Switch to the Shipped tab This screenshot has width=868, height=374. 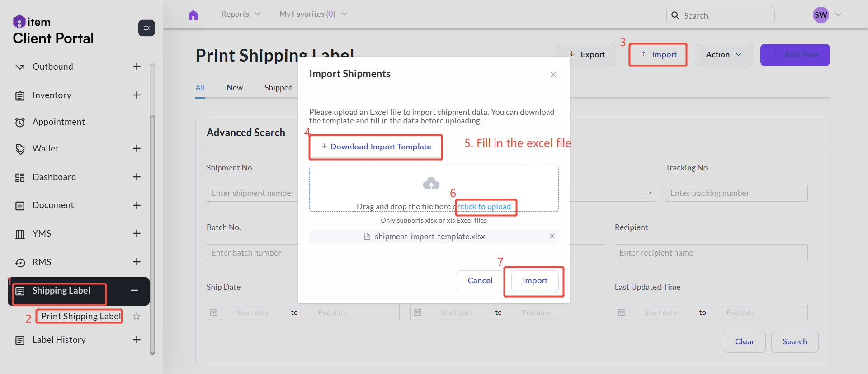click(x=278, y=88)
